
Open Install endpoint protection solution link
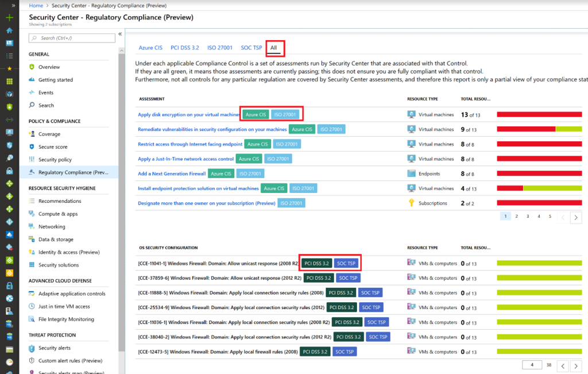[198, 188]
